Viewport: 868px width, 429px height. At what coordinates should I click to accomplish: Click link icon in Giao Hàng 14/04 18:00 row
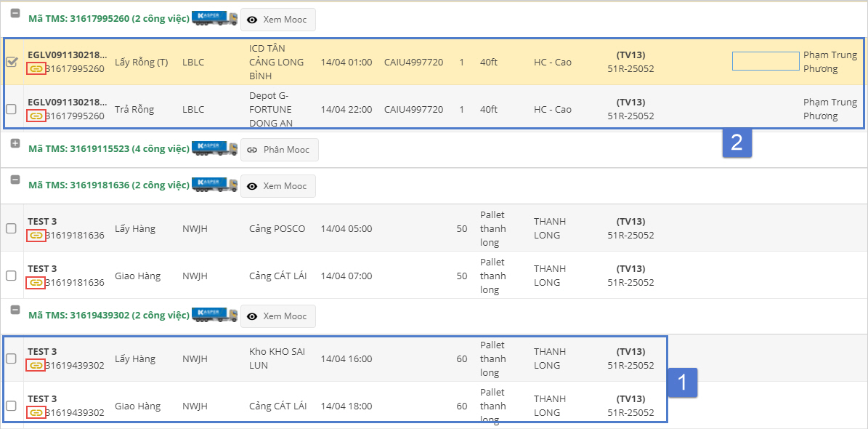pyautogui.click(x=36, y=413)
